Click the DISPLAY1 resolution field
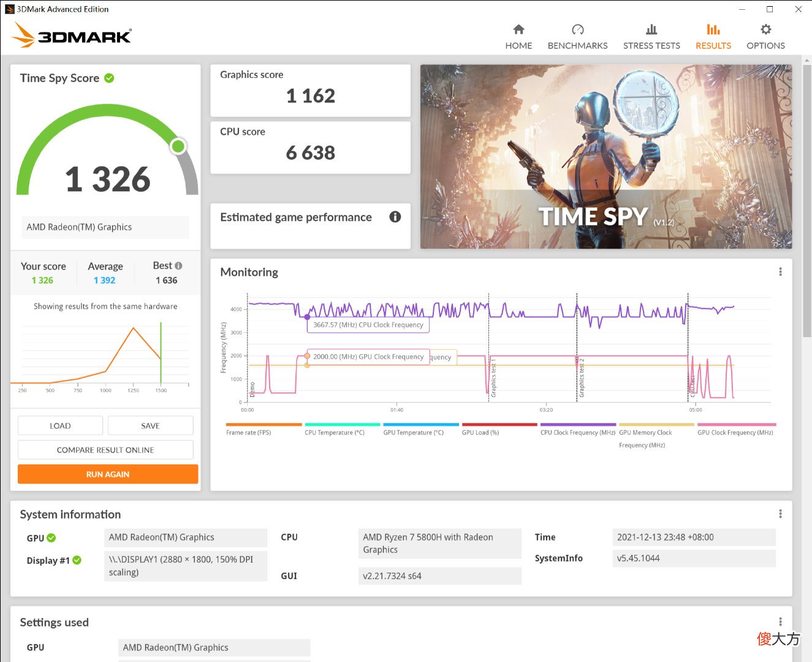This screenshot has height=662, width=812. click(x=186, y=565)
